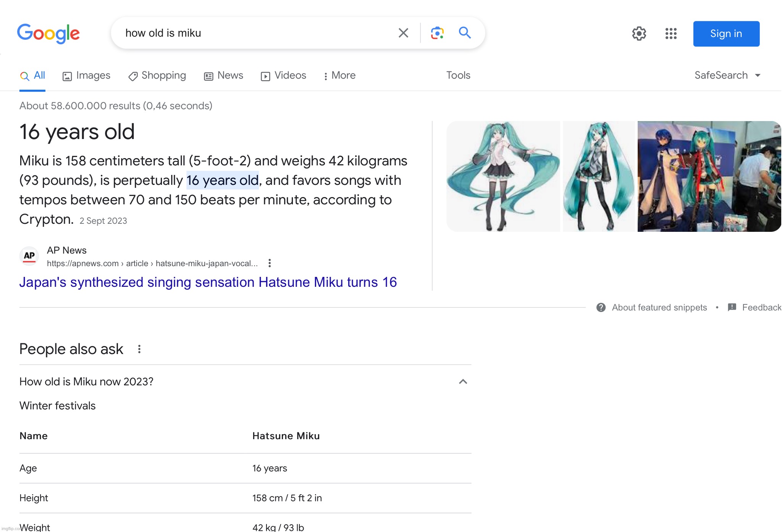Viewport: 782px width, 532px height.
Task: Click the '158 cm / 5 ft 2 in' table cell
Action: coord(287,498)
